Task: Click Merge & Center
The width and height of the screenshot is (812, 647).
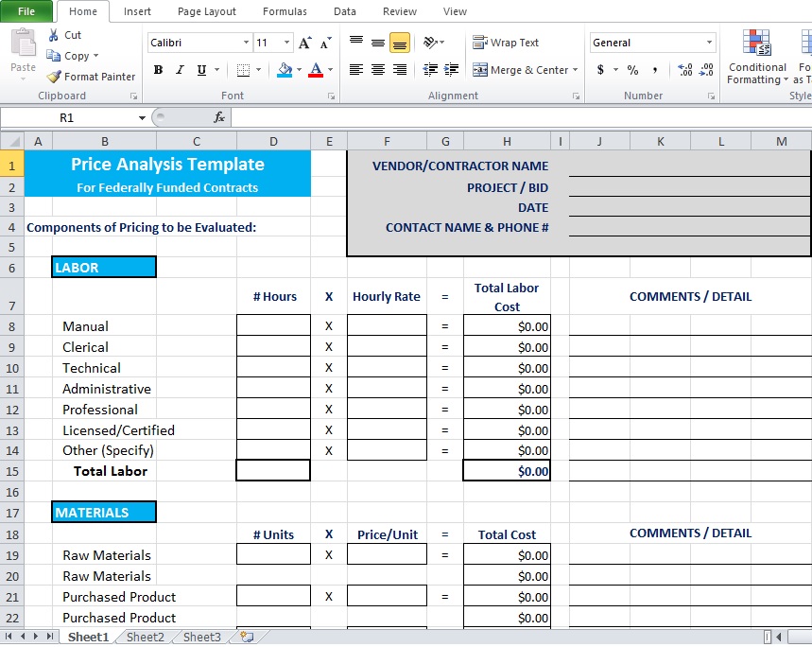Action: pyautogui.click(x=521, y=69)
